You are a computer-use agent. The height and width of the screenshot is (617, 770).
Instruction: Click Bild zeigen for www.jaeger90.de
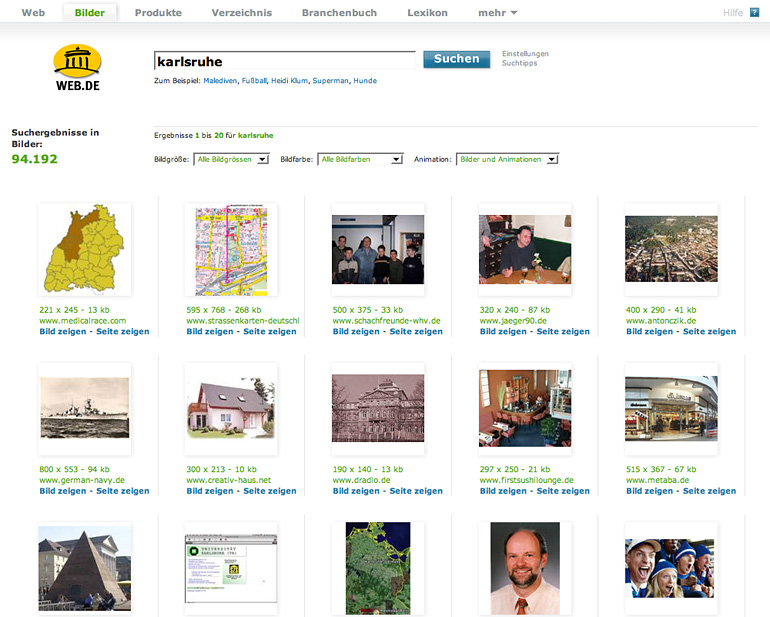(x=503, y=332)
